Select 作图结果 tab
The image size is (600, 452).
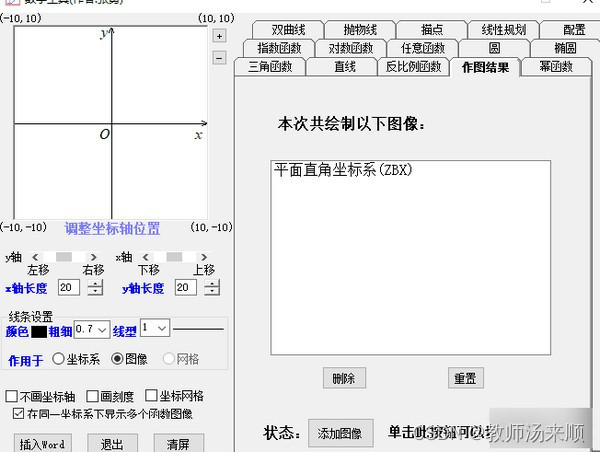pos(485,67)
